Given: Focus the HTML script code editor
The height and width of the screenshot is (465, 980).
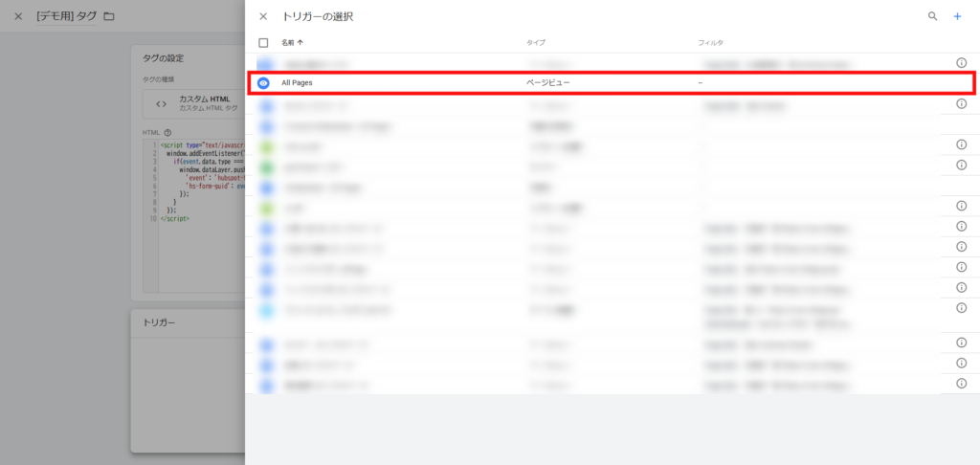Looking at the screenshot, I should [x=193, y=215].
